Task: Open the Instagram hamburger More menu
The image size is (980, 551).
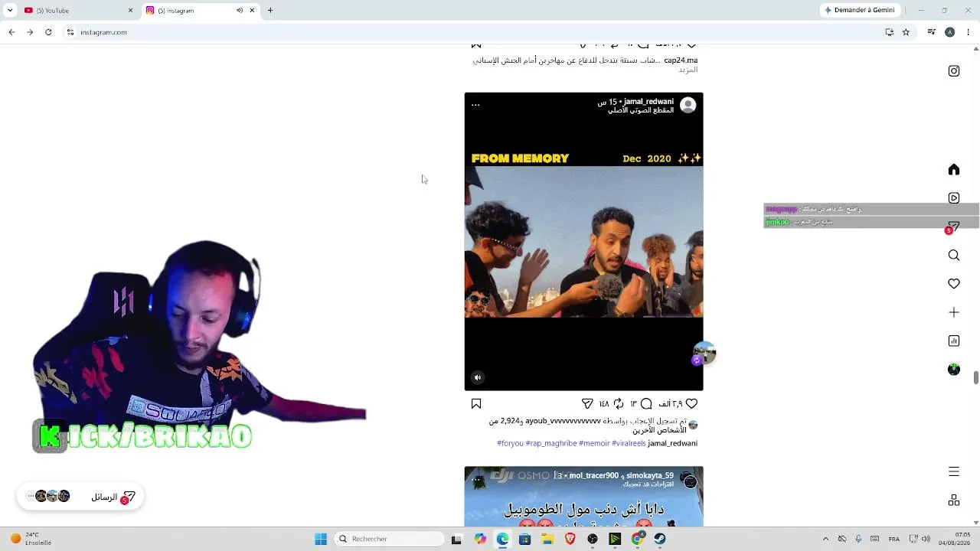Action: [954, 472]
